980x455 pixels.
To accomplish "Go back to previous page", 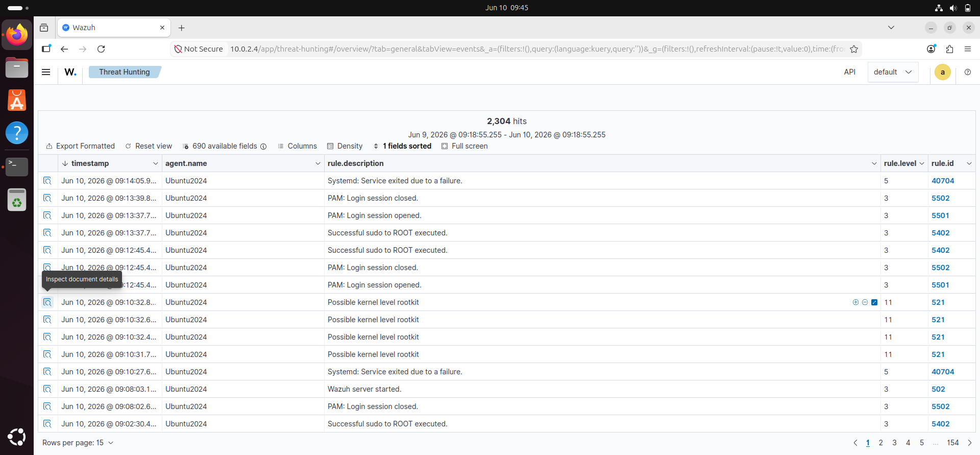I will click(64, 49).
